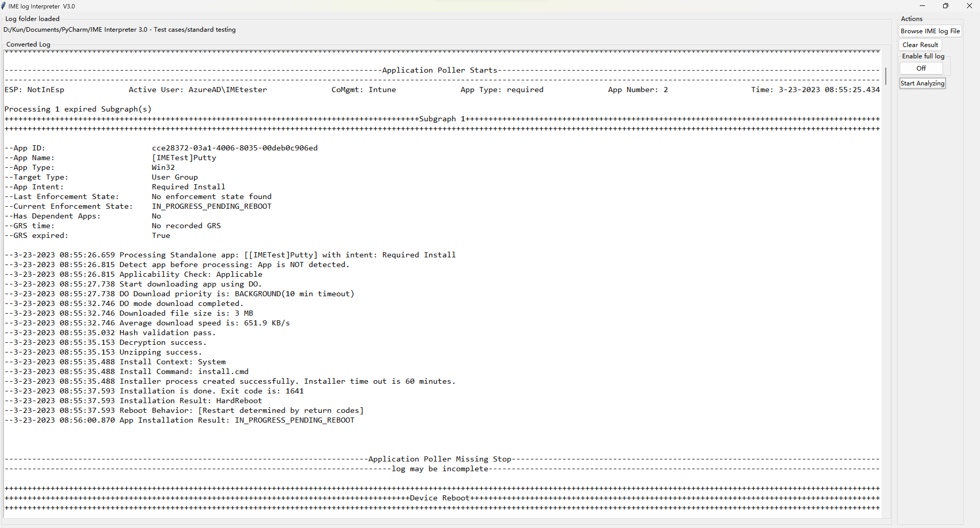Click the App ID value cce28372 line
Screen dimensions: 980x528
(234, 148)
